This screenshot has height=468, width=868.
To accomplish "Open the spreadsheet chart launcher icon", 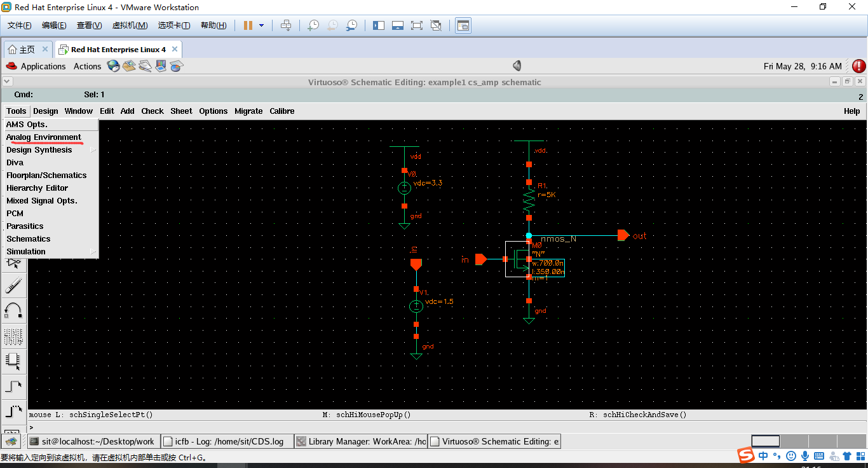I will click(x=177, y=65).
